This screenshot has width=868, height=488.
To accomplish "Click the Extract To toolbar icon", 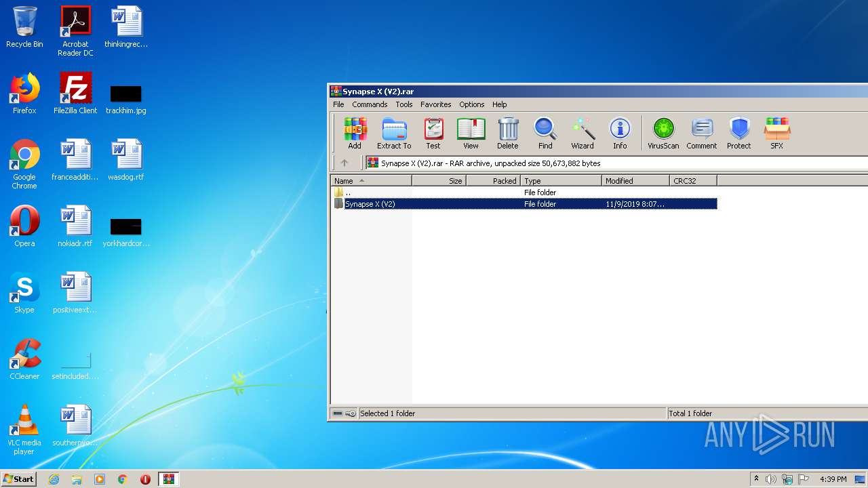I will coord(394,134).
